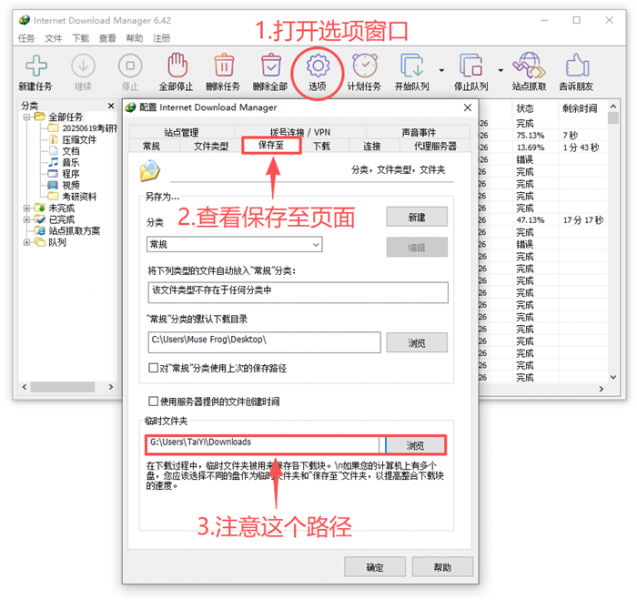Switch to the 拨号连接 / VPN tab
Image resolution: width=637 pixels, height=600 pixels.
(x=300, y=132)
